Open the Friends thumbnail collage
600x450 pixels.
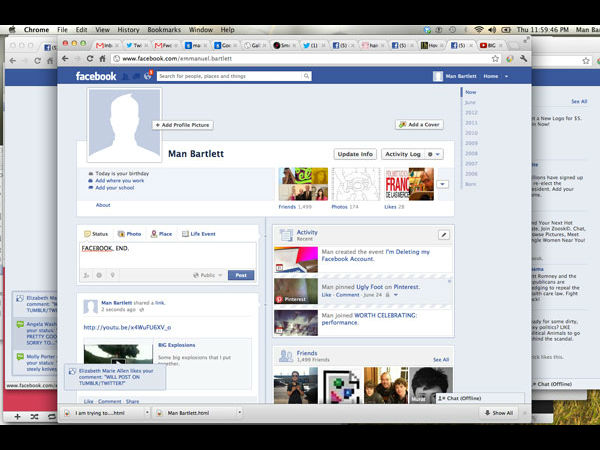[303, 184]
